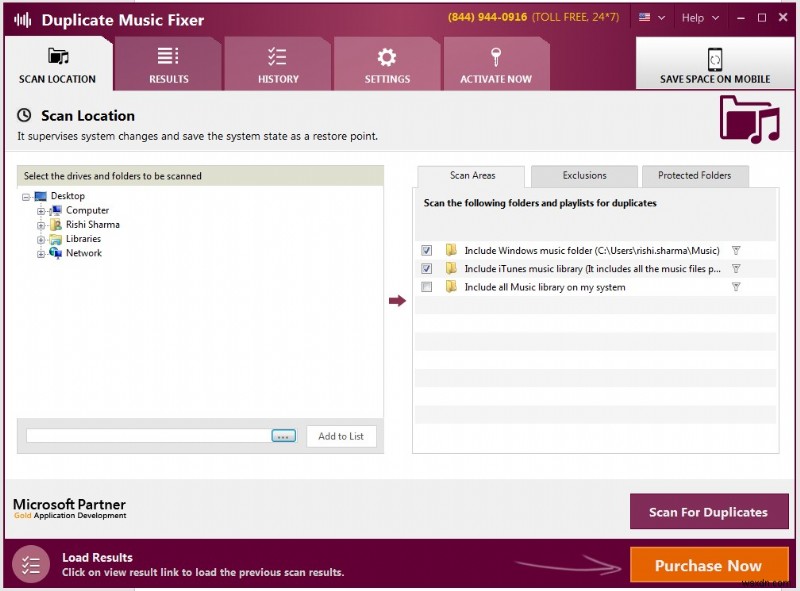Switch to the Protected Folders tab
800x591 pixels.
[694, 176]
